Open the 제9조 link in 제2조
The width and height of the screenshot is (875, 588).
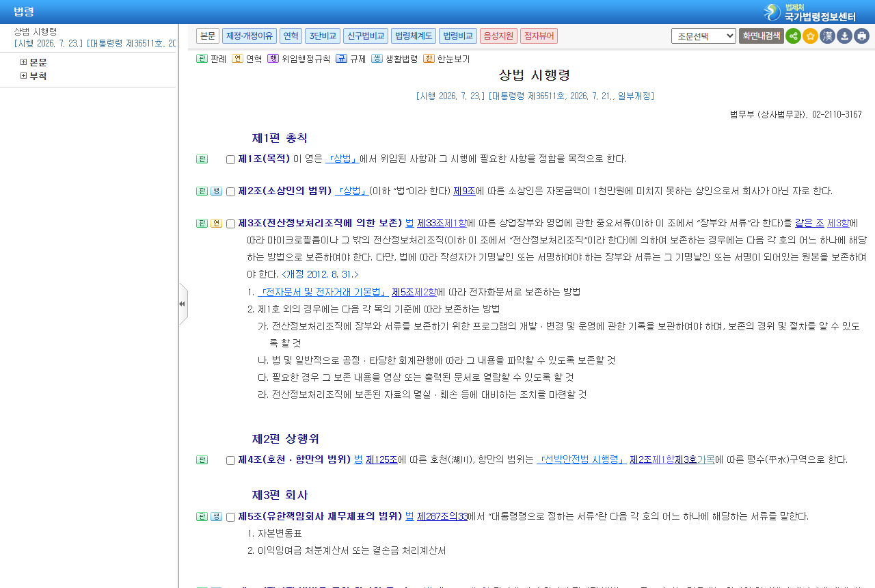coord(464,191)
